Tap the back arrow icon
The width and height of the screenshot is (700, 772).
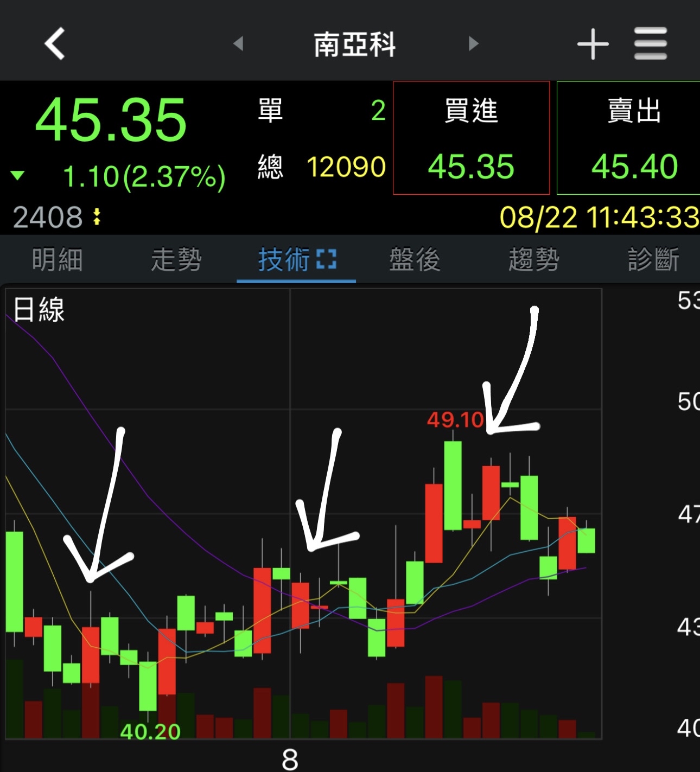pyautogui.click(x=55, y=43)
